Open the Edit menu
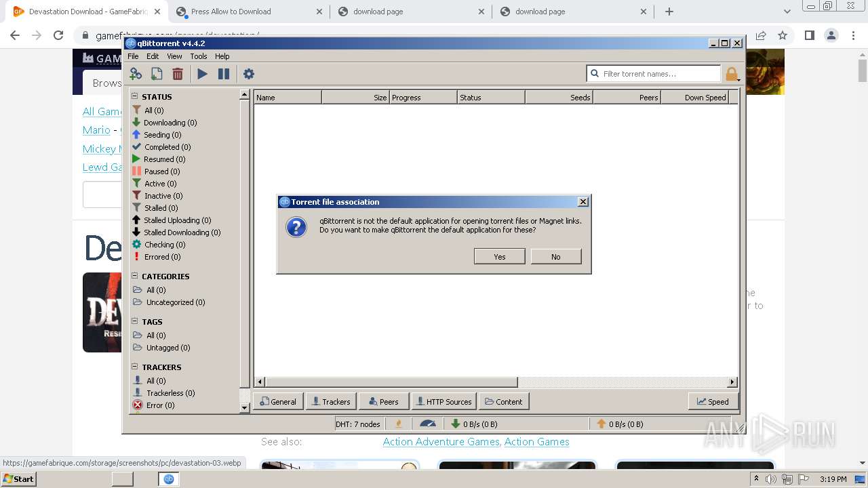The width and height of the screenshot is (868, 488). [x=153, y=56]
